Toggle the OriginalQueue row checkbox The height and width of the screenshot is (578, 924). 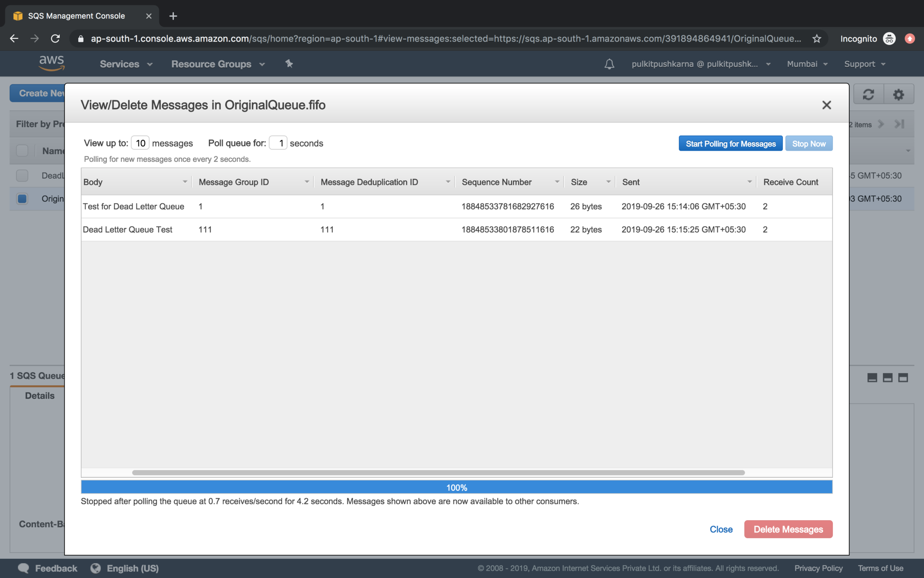(22, 199)
